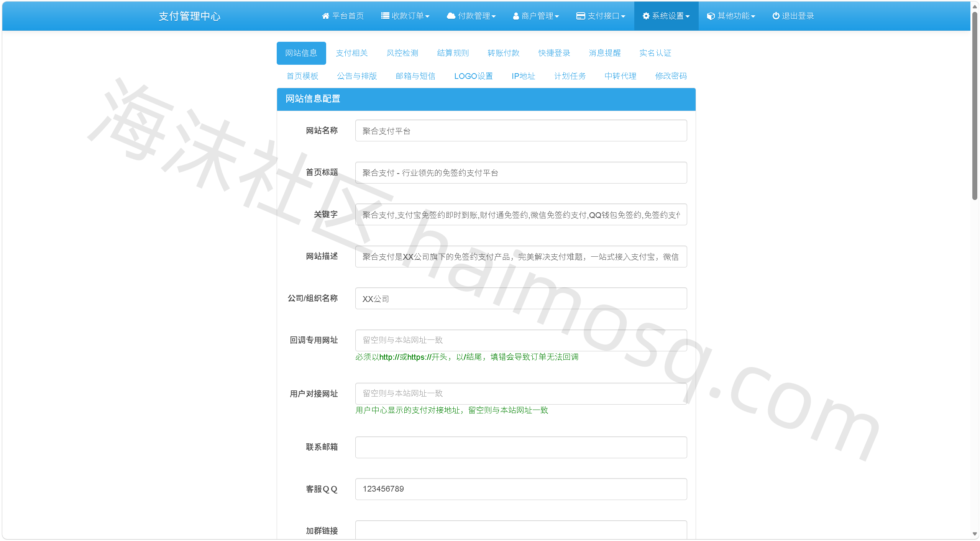
Task: Click the 回调专用网址 input field
Action: (x=521, y=340)
